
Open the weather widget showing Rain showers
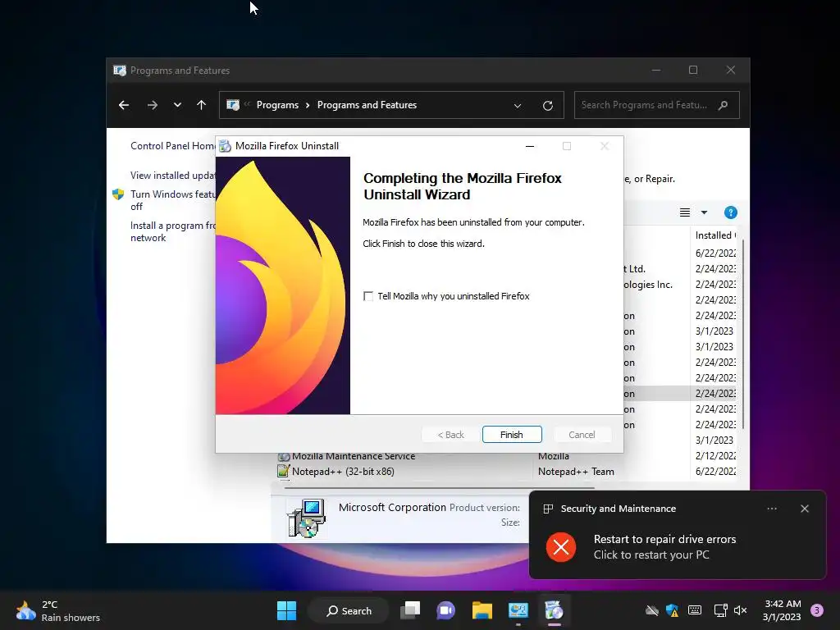58,610
